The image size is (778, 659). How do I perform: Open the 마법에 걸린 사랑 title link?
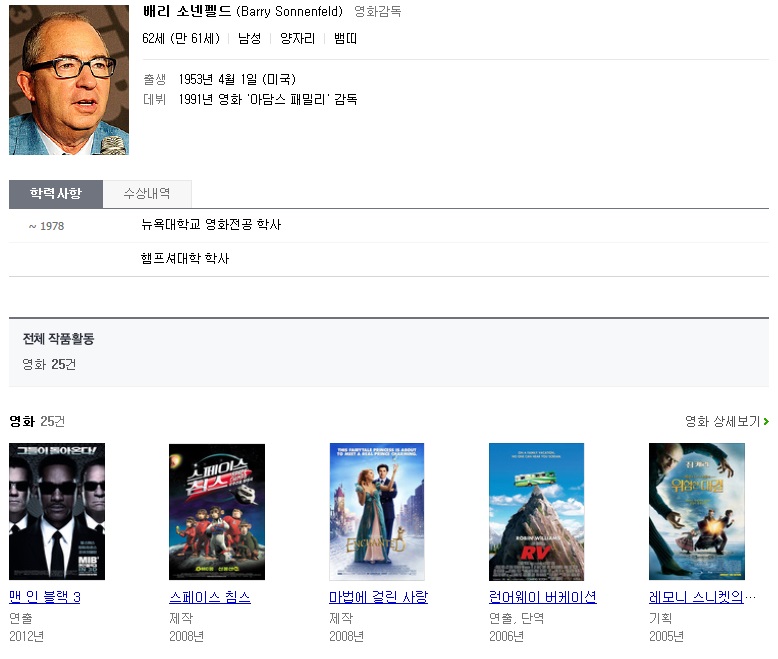379,597
